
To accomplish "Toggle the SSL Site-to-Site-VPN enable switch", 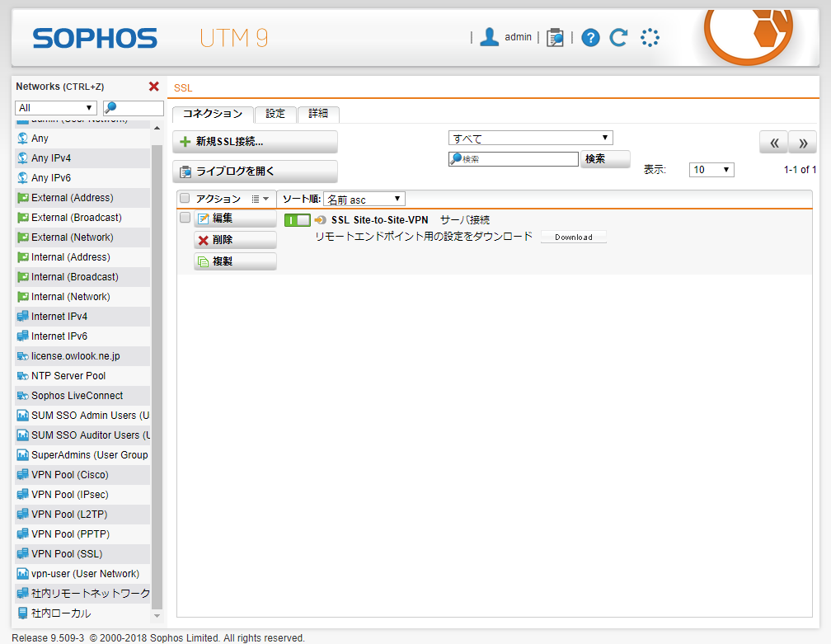I will [297, 220].
